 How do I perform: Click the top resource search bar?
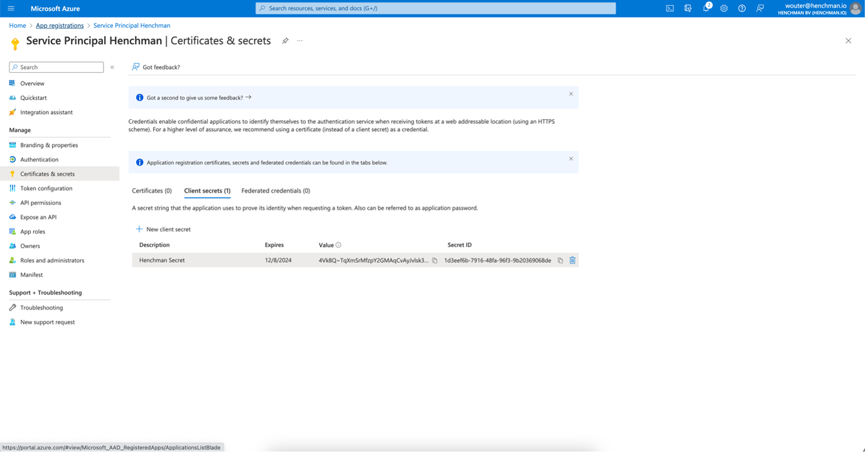(x=437, y=9)
